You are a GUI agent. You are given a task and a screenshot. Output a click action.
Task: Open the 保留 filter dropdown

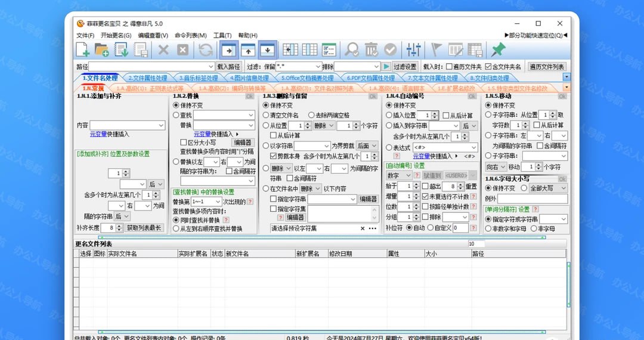tap(318, 67)
